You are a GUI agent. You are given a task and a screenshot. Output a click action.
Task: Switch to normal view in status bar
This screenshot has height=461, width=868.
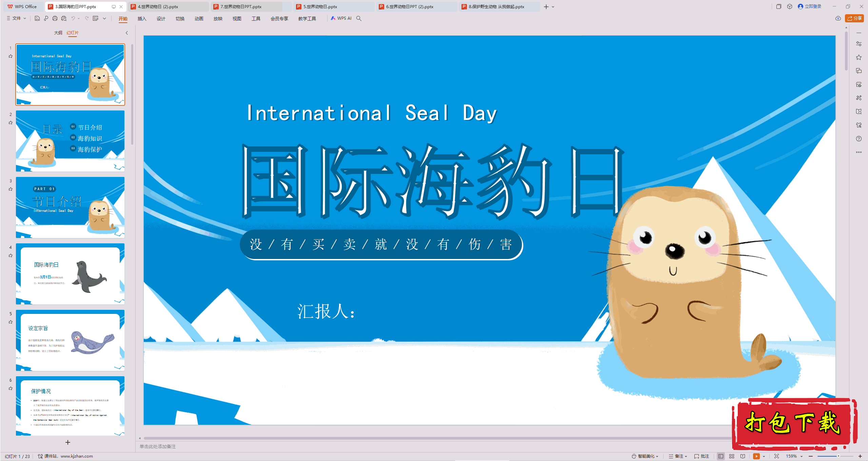click(721, 456)
